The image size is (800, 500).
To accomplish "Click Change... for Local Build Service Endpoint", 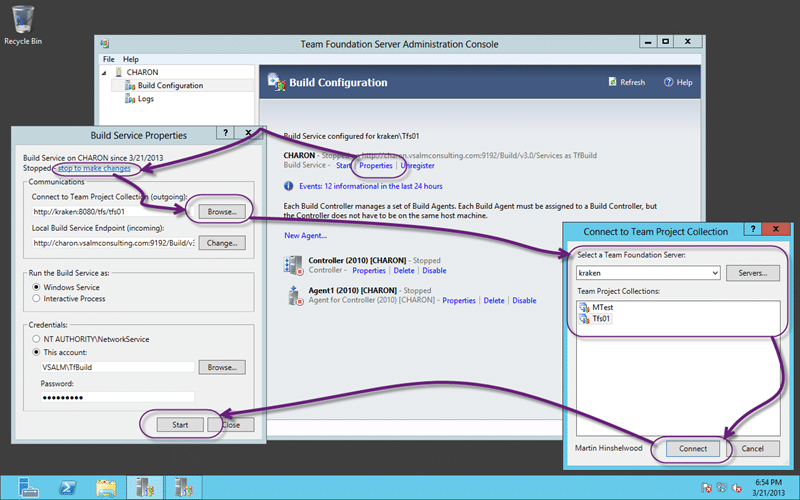I will [222, 243].
